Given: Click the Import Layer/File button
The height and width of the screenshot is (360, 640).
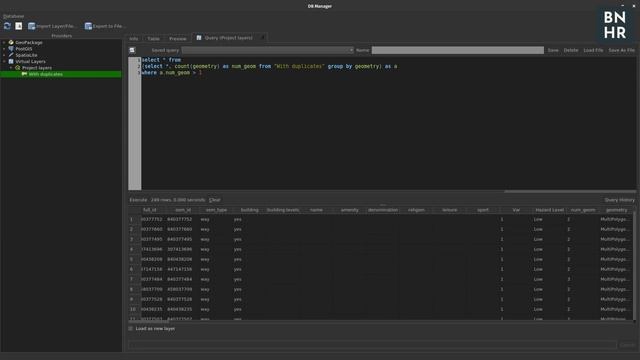Looking at the screenshot, I should point(52,26).
